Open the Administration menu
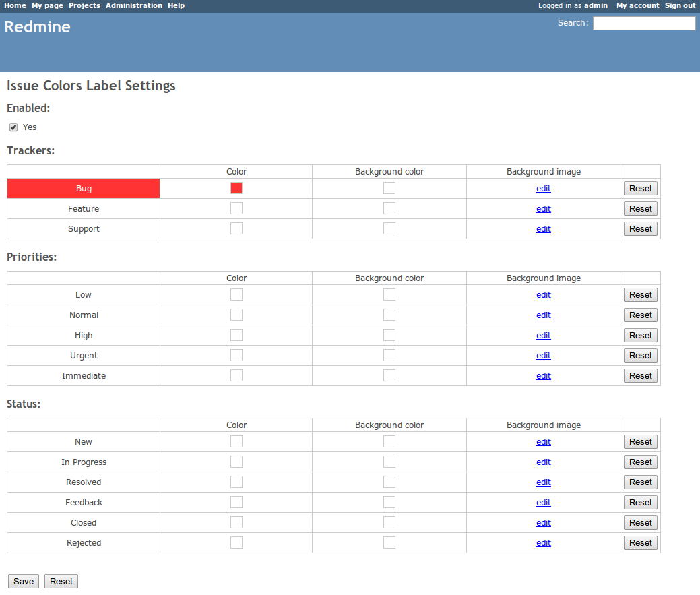The height and width of the screenshot is (595, 700). 134,5
